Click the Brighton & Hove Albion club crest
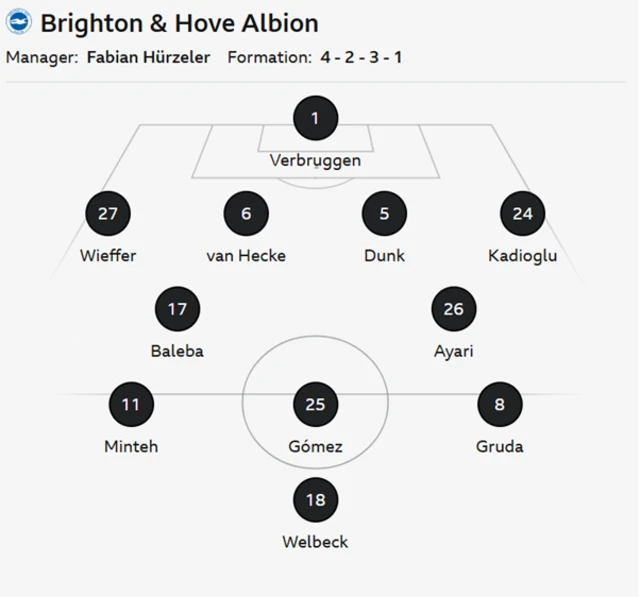The height and width of the screenshot is (597, 640). tap(19, 23)
